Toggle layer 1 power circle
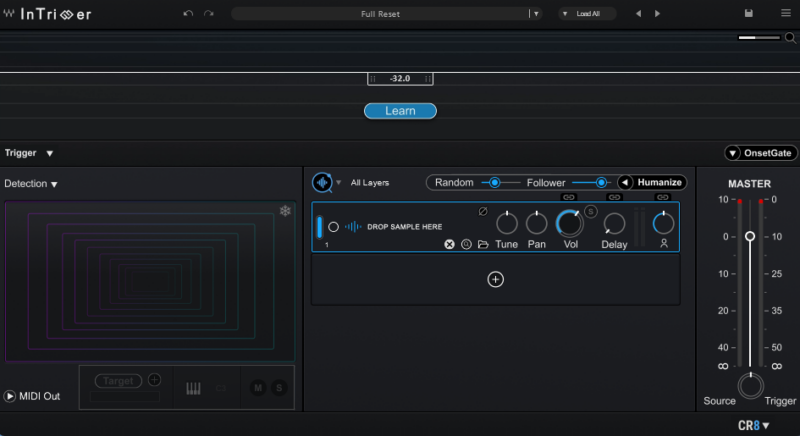Screen dimensions: 800x436 (x=333, y=227)
